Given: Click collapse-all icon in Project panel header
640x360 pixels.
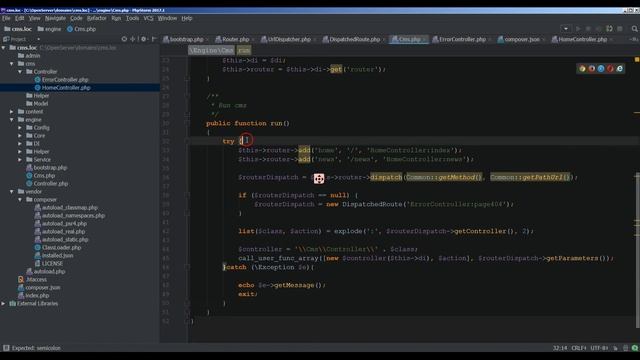Looking at the screenshot, I should coord(133,39).
